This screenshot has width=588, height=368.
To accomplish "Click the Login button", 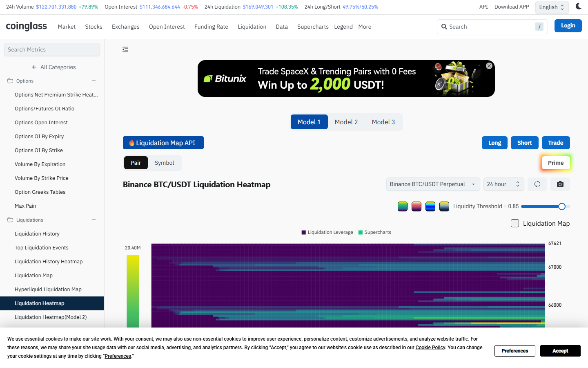I will (568, 26).
